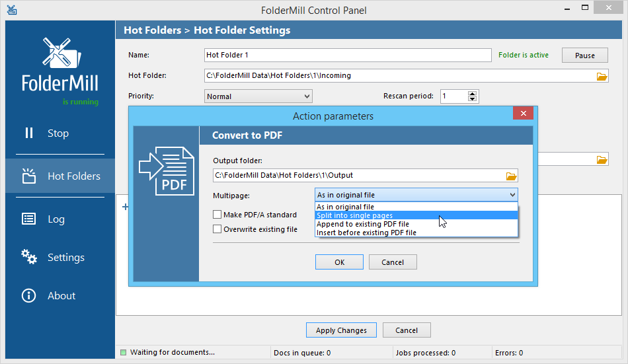Click Docs in queue: 0 status entry

[x=302, y=353]
